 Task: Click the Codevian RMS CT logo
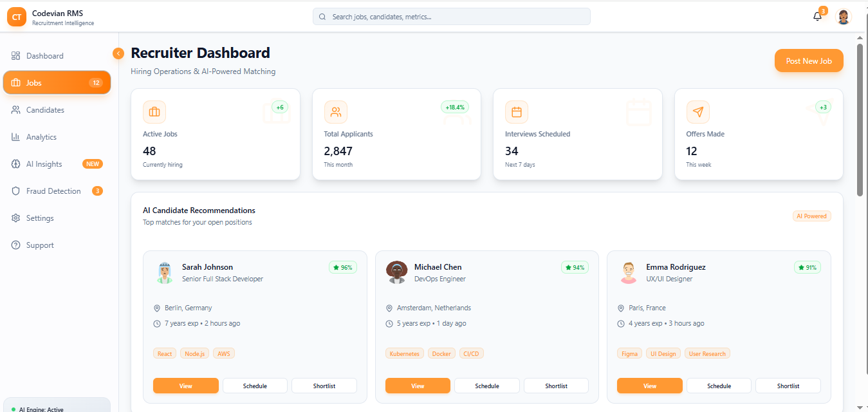pos(17,17)
